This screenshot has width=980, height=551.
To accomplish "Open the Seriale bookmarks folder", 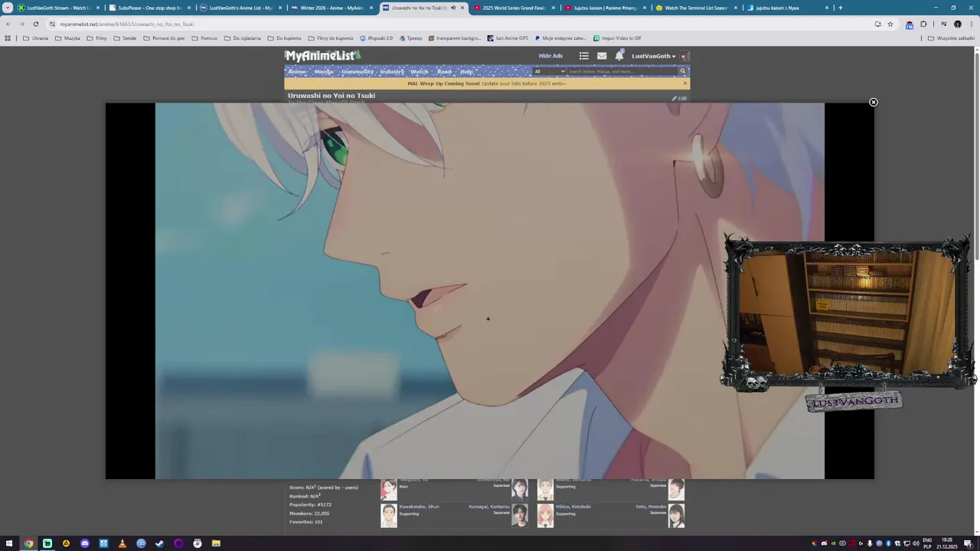I will (125, 38).
